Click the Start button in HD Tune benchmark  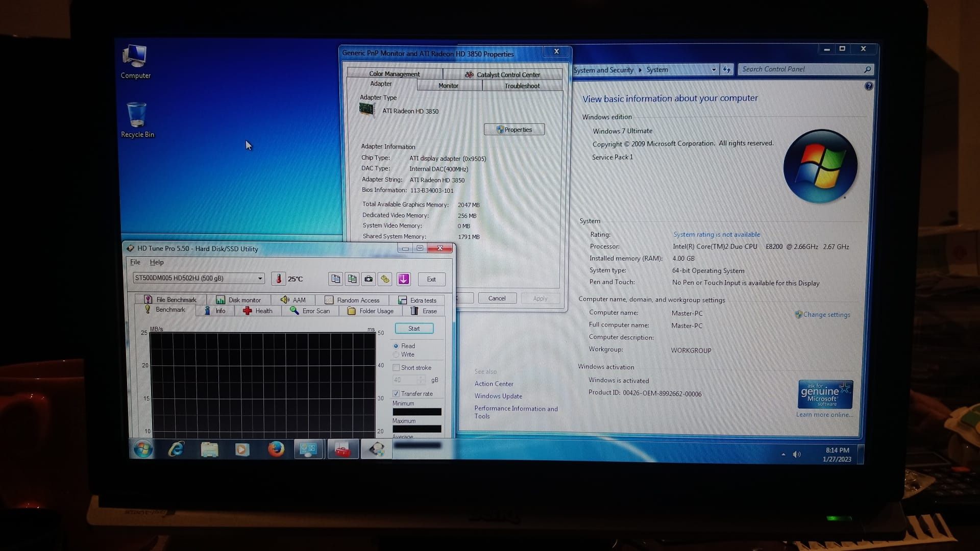pos(414,329)
